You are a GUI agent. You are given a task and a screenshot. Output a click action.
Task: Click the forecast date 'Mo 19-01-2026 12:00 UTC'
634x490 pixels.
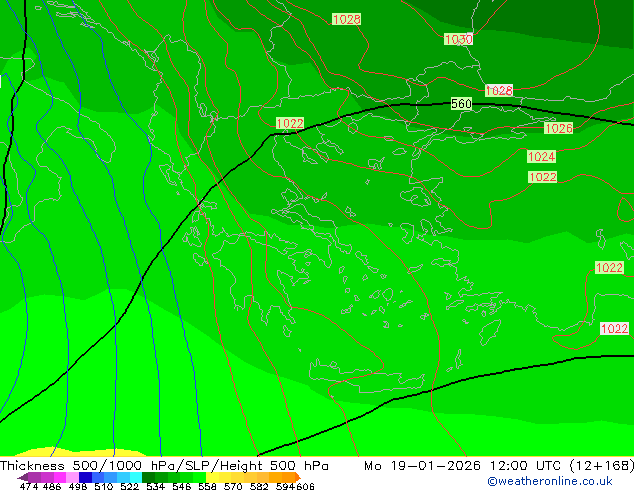(464, 466)
